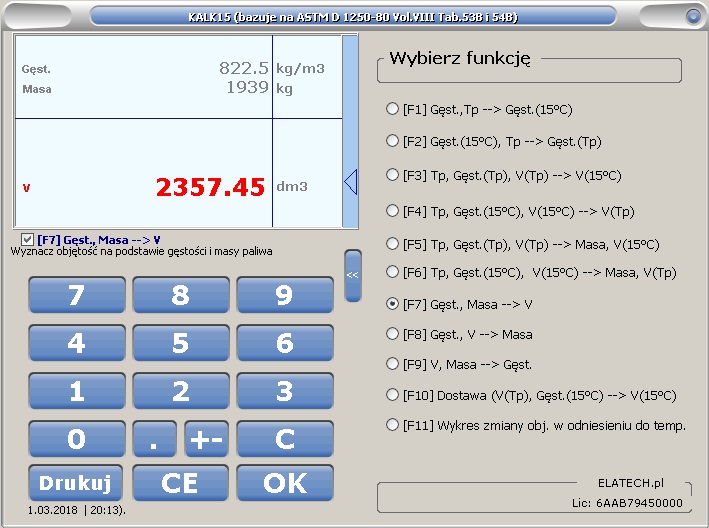Click the round orb icon in title bar

(693, 17)
